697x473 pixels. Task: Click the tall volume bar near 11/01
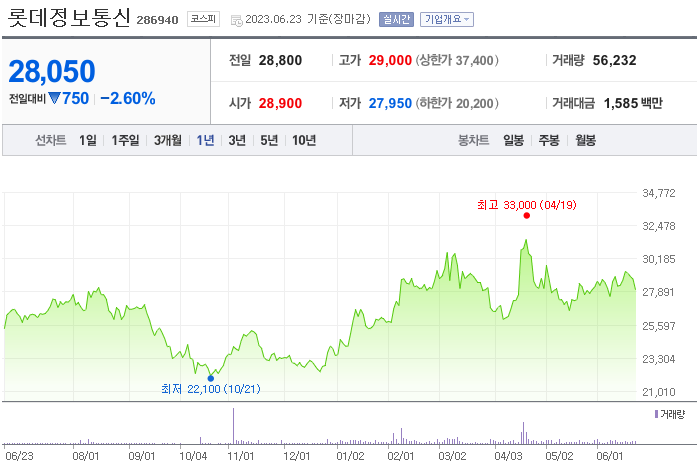233,426
